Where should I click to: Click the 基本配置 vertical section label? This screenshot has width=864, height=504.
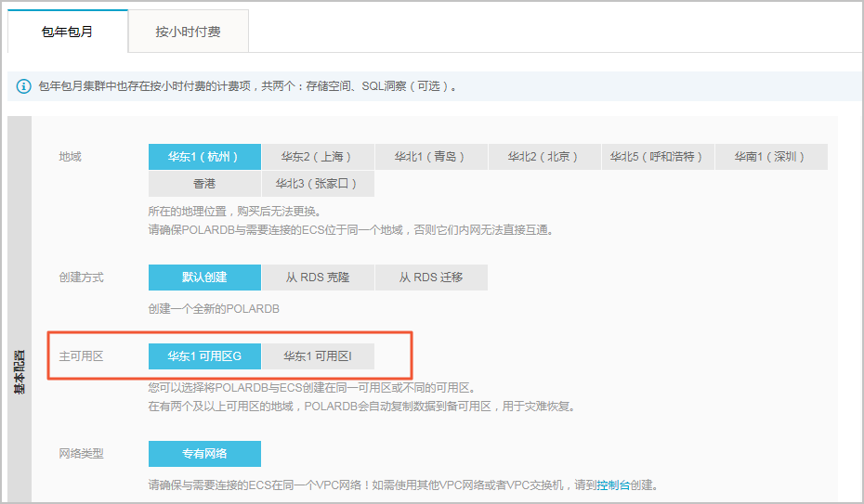pos(20,372)
